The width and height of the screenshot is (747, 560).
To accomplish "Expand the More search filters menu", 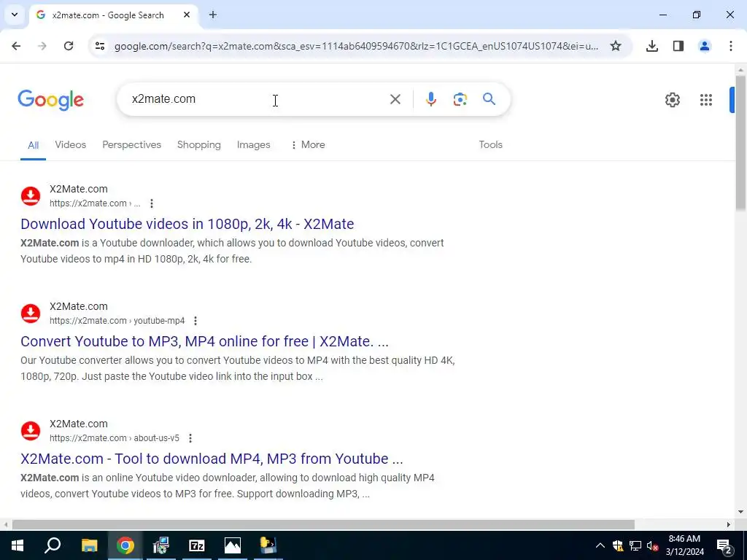I will (x=308, y=145).
